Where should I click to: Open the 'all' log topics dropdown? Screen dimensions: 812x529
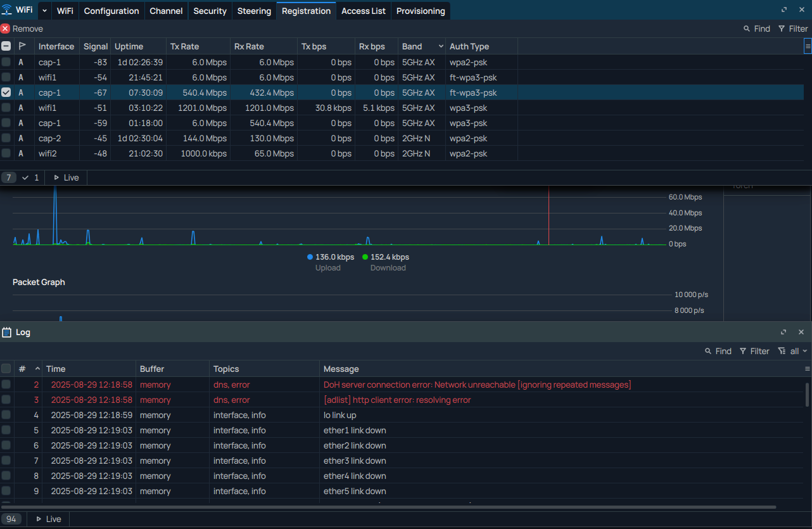(794, 351)
